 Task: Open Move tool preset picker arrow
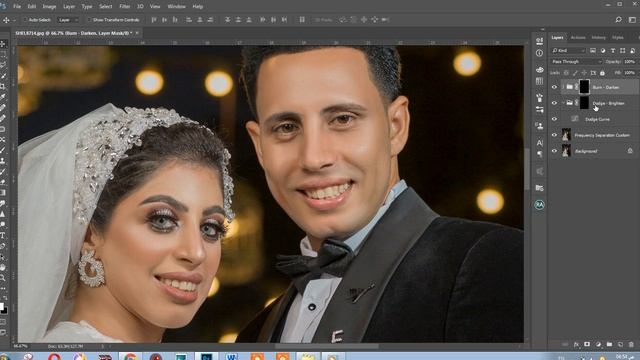pos(14,20)
